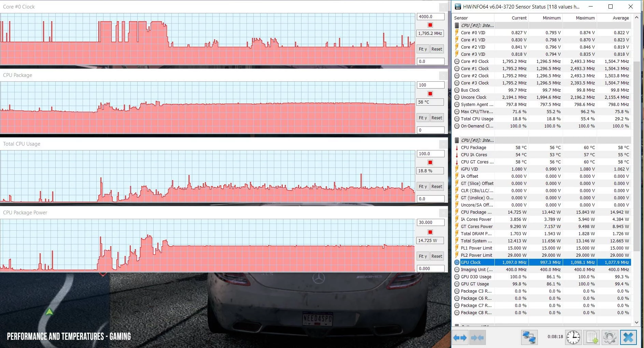Change the red color swatch of CPU Package graph

click(430, 94)
